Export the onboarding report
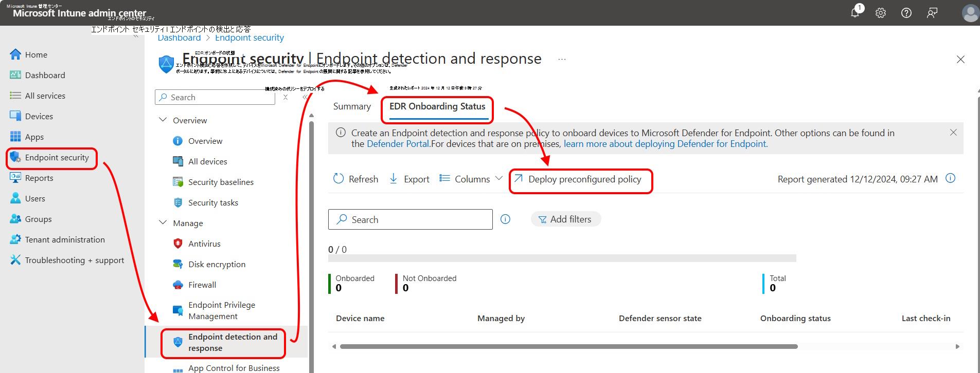The height and width of the screenshot is (373, 980). pyautogui.click(x=409, y=179)
